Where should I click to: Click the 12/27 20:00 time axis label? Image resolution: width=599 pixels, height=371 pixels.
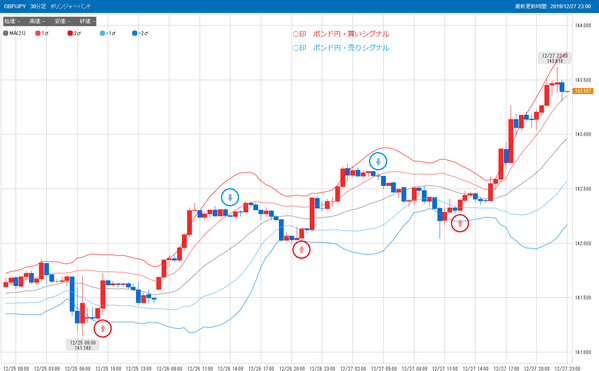click(536, 368)
